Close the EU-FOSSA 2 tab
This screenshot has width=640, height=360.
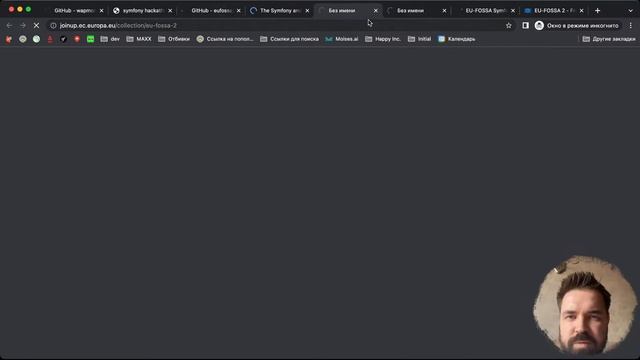[582, 11]
